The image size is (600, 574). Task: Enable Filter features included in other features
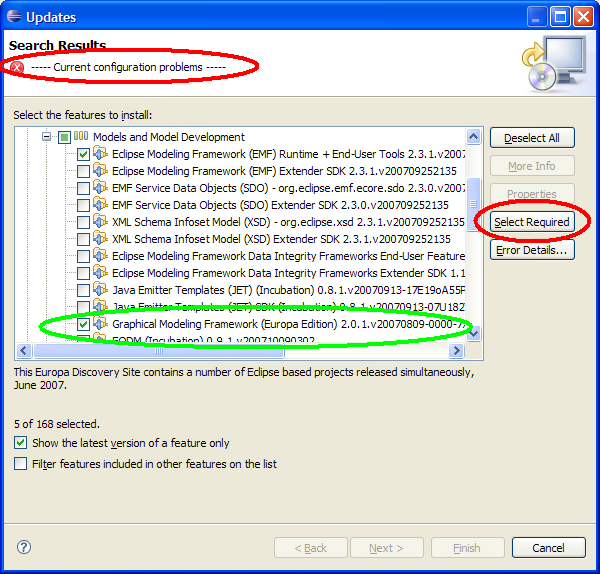coord(21,464)
